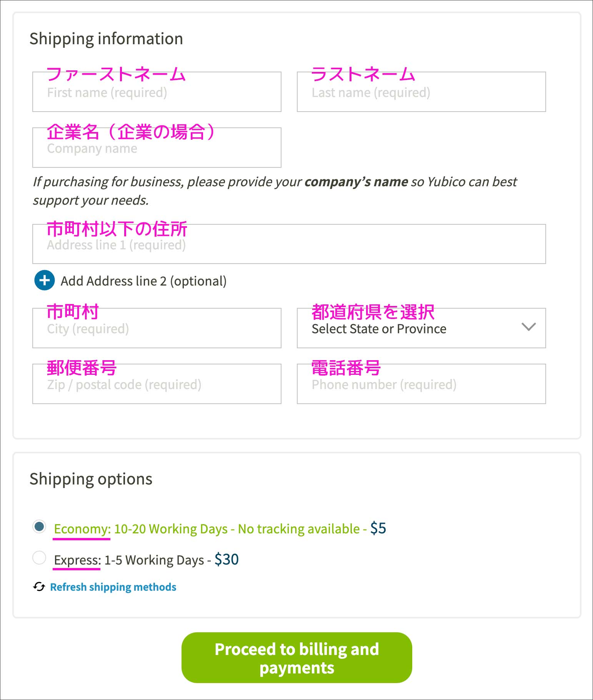Open the Select State or Province dropdown
Viewport: 593px width, 700px height.
[x=421, y=328]
